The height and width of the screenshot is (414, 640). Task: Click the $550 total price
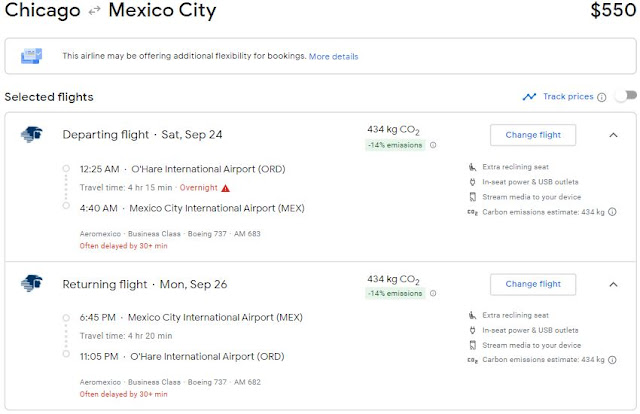point(609,12)
